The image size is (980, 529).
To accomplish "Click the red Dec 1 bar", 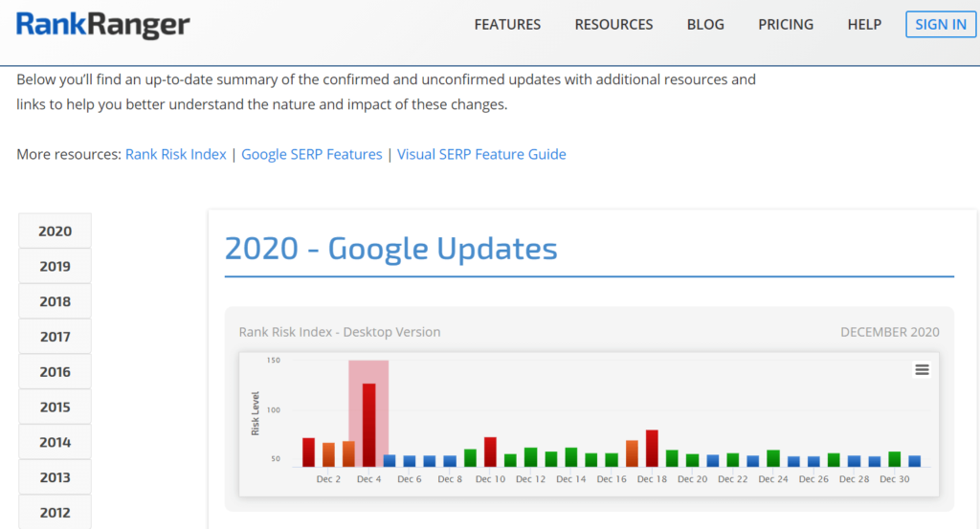I will pyautogui.click(x=308, y=452).
